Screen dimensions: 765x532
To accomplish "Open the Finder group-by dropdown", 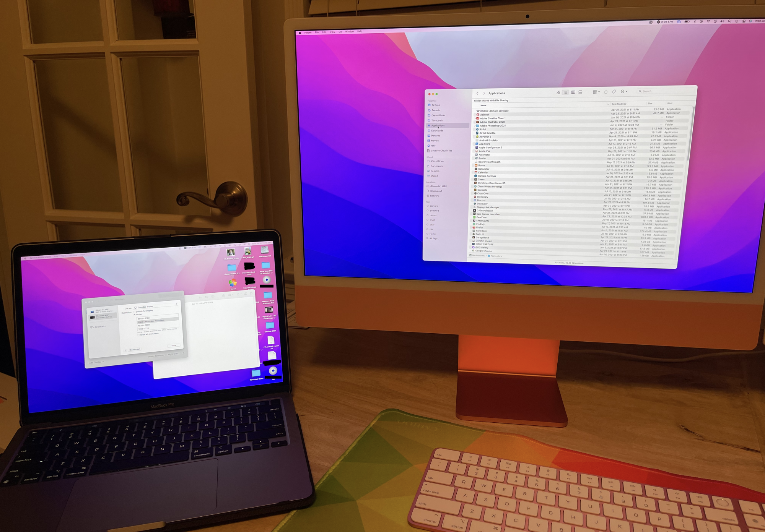I will [x=596, y=92].
